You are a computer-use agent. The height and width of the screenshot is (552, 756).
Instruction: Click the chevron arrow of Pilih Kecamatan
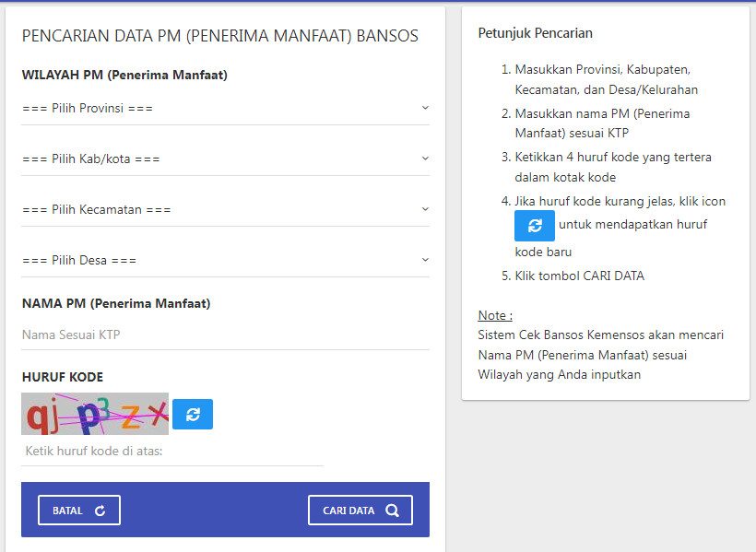pyautogui.click(x=425, y=209)
